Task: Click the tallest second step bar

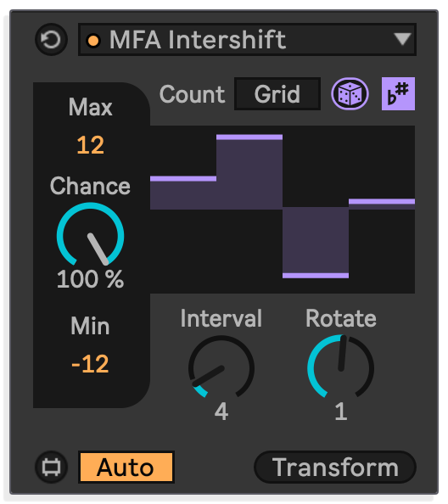Action: coord(249,172)
